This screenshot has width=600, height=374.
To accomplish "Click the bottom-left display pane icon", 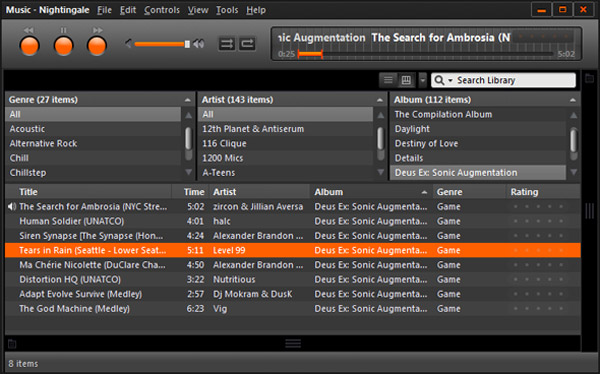I will tap(12, 344).
